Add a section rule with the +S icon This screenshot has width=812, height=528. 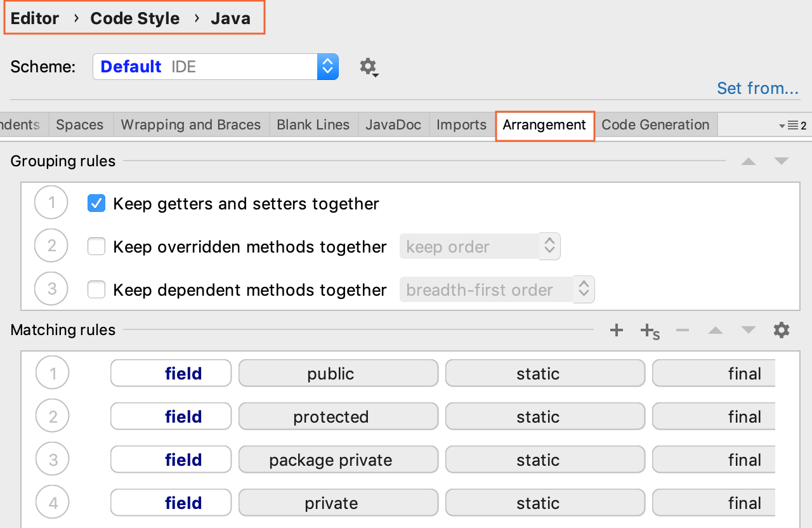[650, 331]
